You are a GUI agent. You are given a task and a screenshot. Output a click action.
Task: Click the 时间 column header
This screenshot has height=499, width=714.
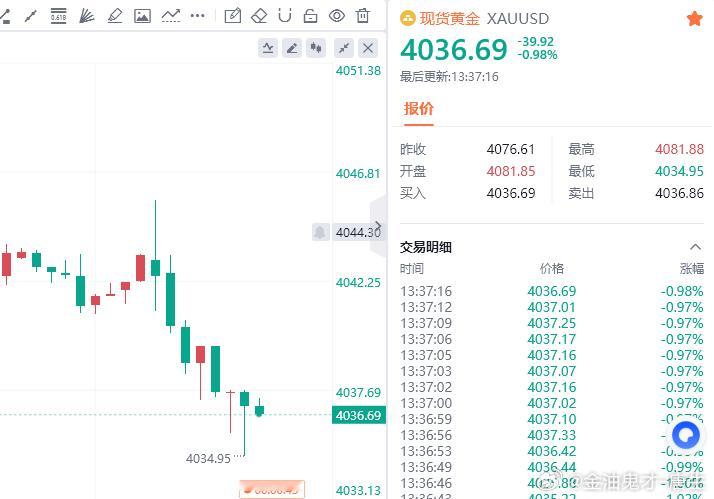[412, 269]
